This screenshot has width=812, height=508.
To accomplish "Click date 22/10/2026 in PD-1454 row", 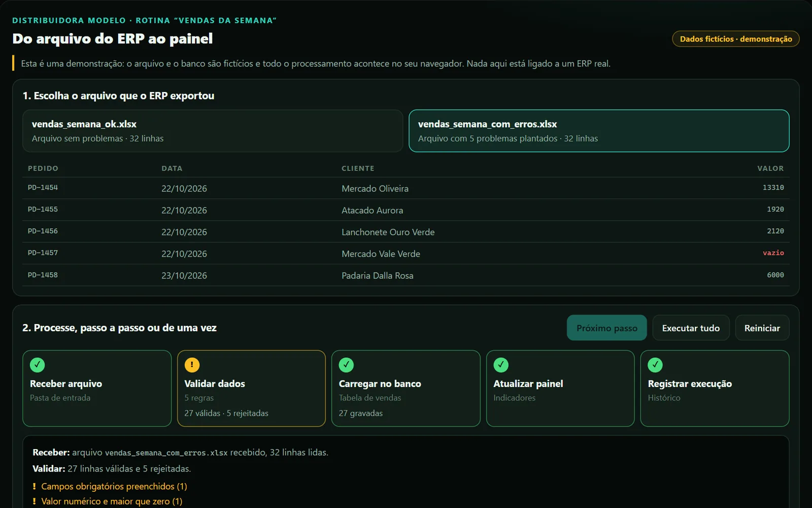I will [x=184, y=188].
